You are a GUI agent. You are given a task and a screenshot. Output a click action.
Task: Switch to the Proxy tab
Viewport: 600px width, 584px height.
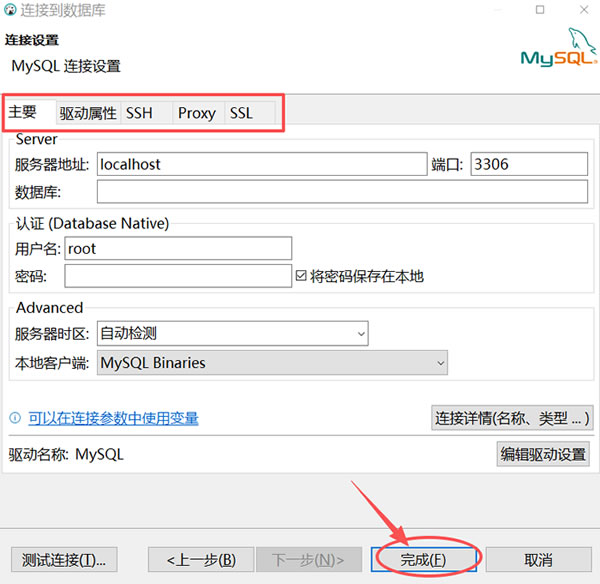point(197,113)
